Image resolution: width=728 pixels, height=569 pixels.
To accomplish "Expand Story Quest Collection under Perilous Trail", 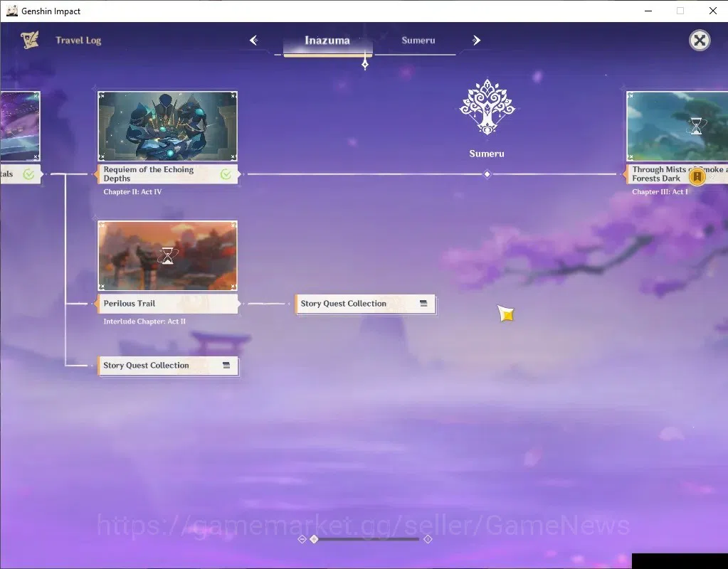I will tap(169, 366).
